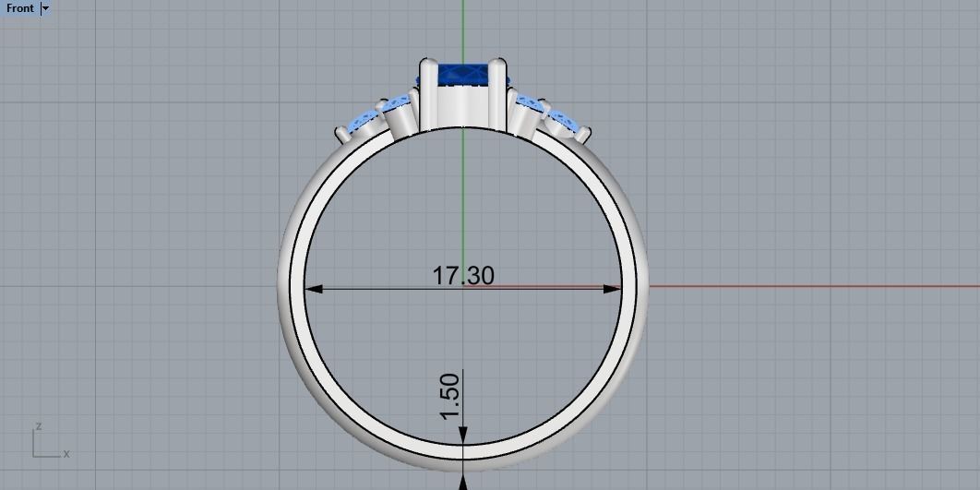The image size is (980, 490).
Task: Click the world axes icon with z and x
Action: 51,440
